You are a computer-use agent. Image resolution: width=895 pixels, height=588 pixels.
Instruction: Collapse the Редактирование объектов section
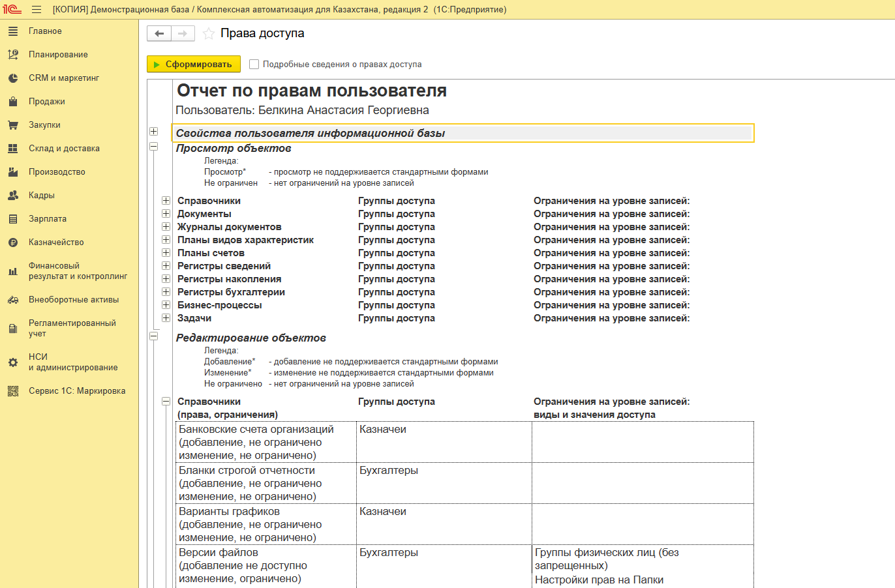click(154, 336)
